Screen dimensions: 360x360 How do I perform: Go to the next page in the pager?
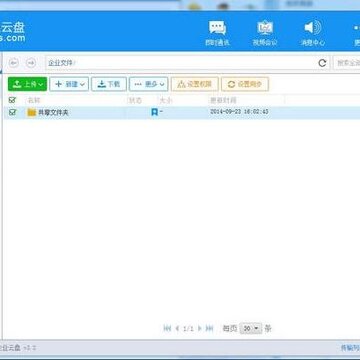[x=200, y=328]
